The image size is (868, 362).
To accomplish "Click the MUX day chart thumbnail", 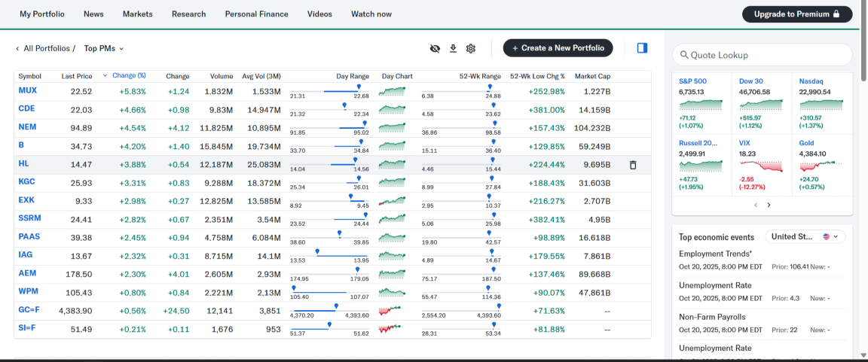I will [x=392, y=91].
